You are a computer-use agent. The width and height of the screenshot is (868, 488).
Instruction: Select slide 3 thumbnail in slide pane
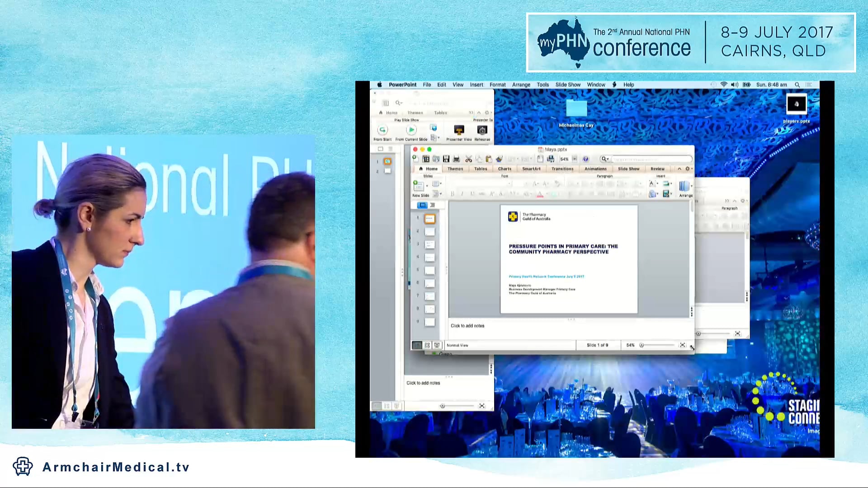[x=429, y=244]
